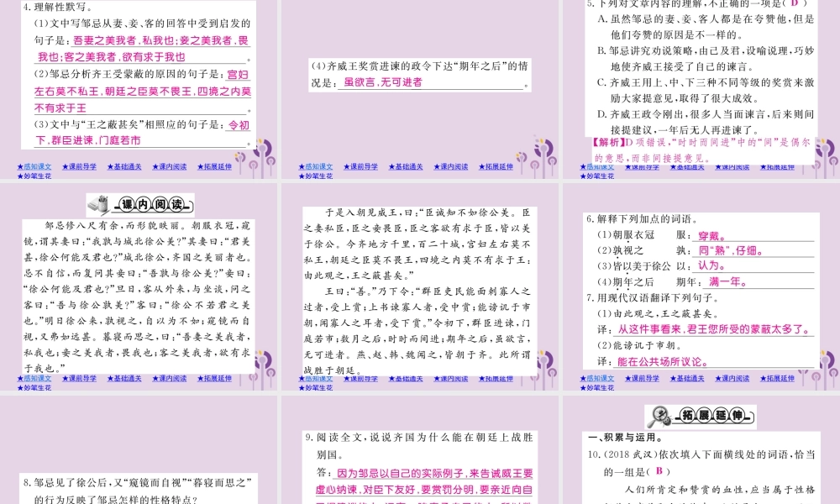The image size is (840, 504).
Task: Follow ★拓展延伸 link on the 虽欲言,无可进者 slide
Action: pyautogui.click(x=496, y=167)
